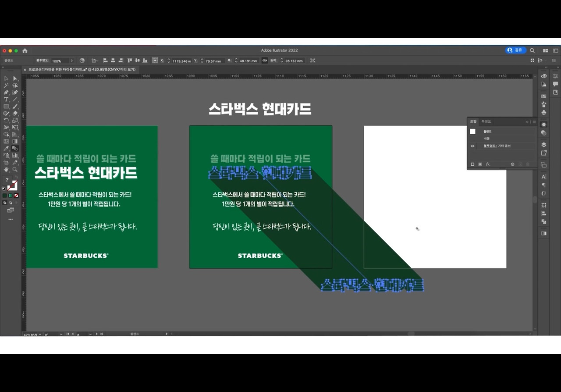561x392 pixels.
Task: Click the 공유 share button
Action: coord(515,50)
